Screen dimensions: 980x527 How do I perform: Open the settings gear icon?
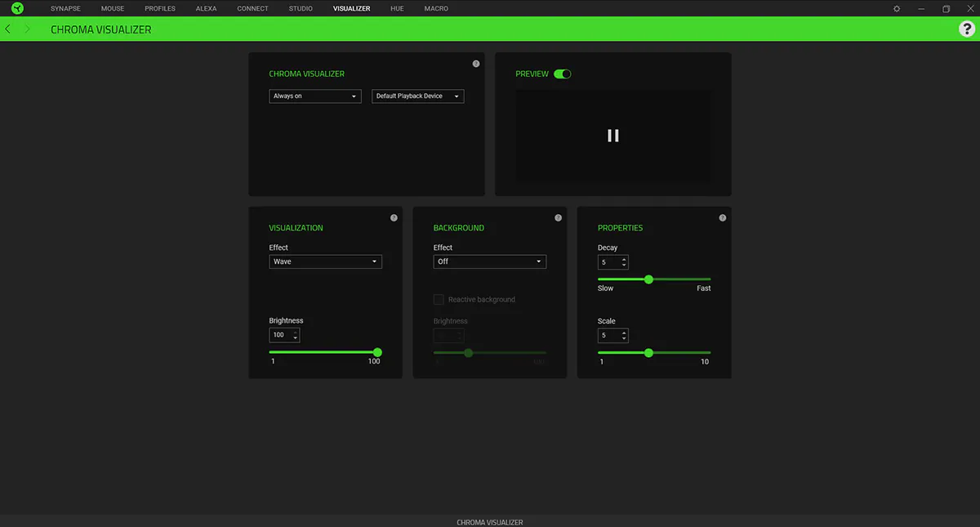pyautogui.click(x=897, y=8)
